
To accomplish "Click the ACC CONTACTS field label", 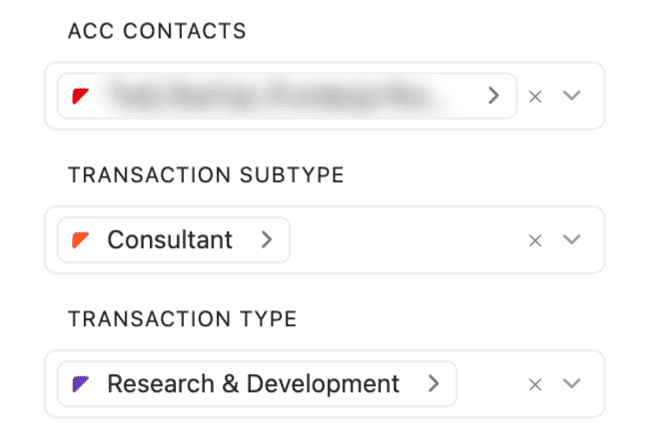I will (157, 31).
